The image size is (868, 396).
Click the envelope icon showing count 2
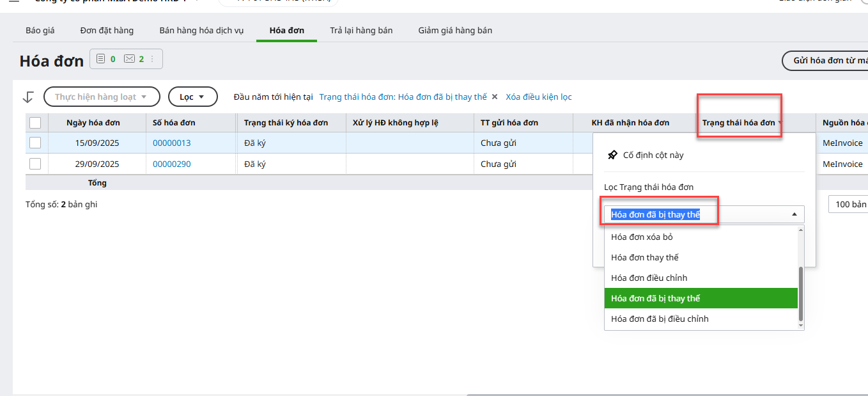pyautogui.click(x=129, y=59)
